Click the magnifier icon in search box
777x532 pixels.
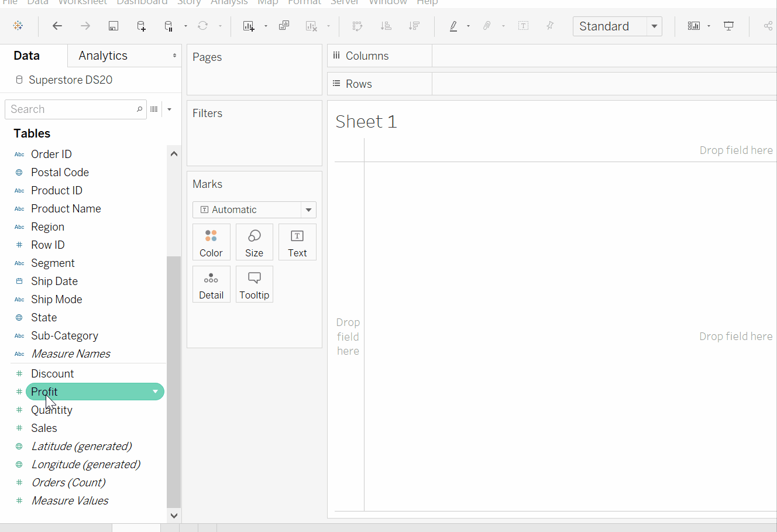[x=139, y=109]
